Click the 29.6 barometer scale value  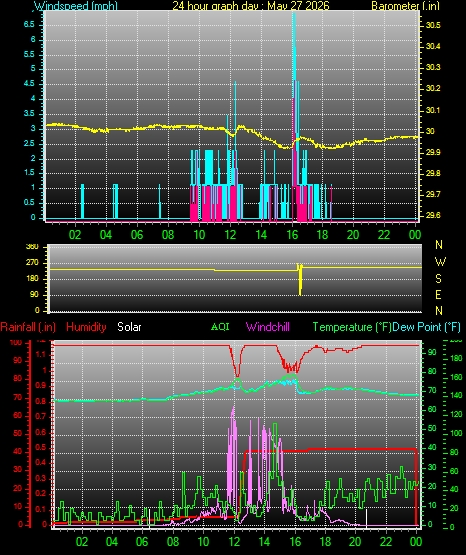pos(433,215)
